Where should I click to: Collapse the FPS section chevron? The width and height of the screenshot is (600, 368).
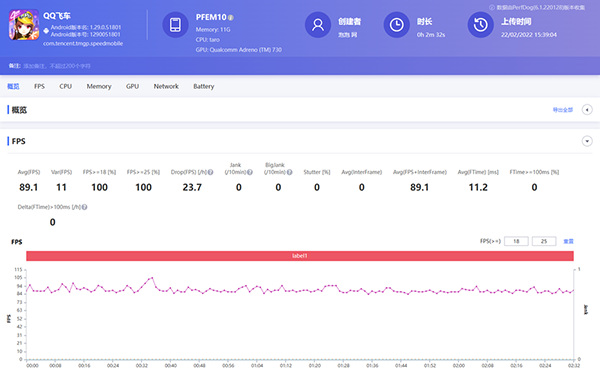click(x=587, y=141)
